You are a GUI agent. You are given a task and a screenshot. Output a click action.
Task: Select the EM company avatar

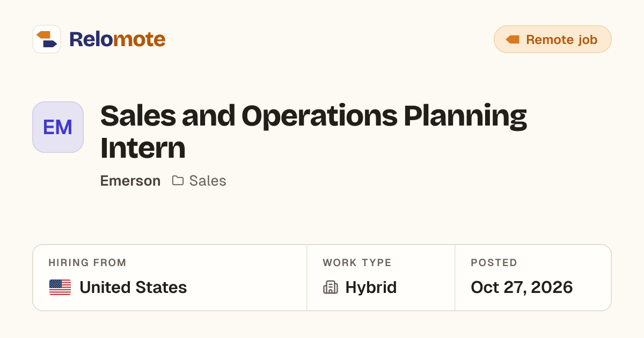58,127
